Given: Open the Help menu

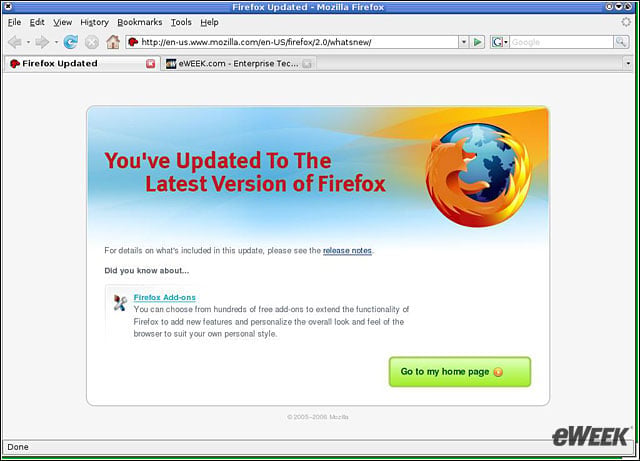Looking at the screenshot, I should click(x=209, y=22).
